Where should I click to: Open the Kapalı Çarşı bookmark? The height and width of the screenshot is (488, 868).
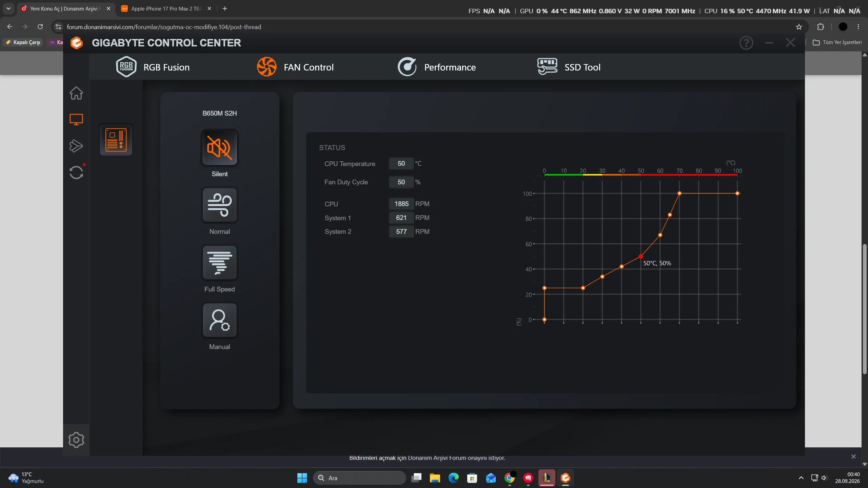point(23,42)
